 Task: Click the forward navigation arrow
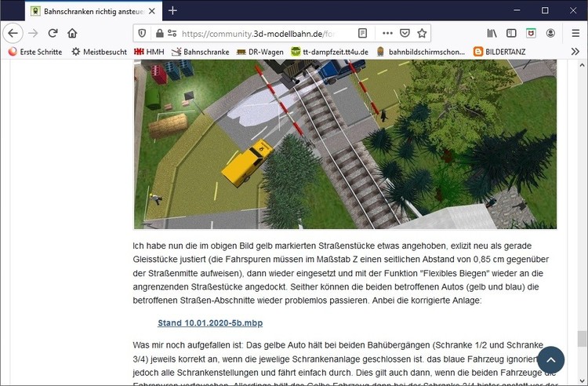[x=34, y=34]
